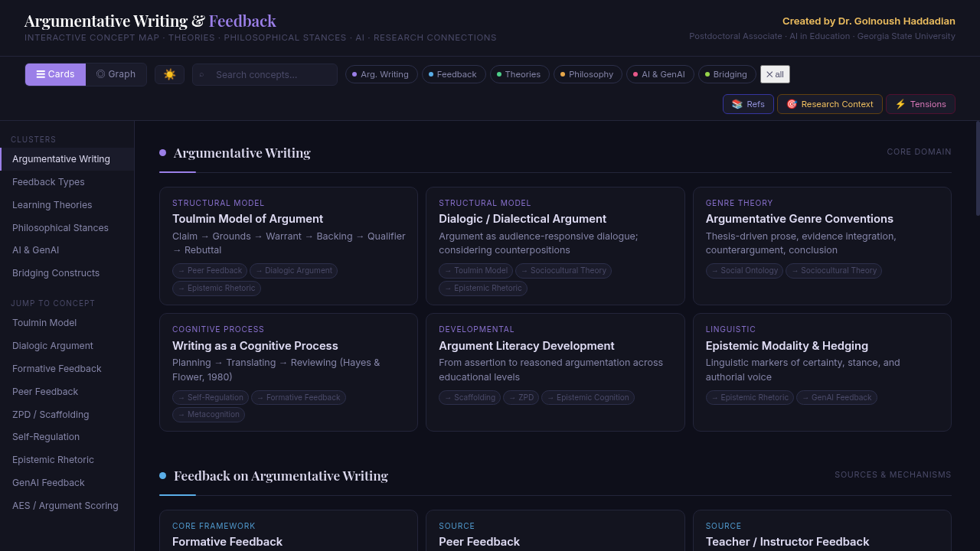Image resolution: width=980 pixels, height=551 pixels.
Task: Filter by Arg. Writing chip
Action: tap(381, 74)
